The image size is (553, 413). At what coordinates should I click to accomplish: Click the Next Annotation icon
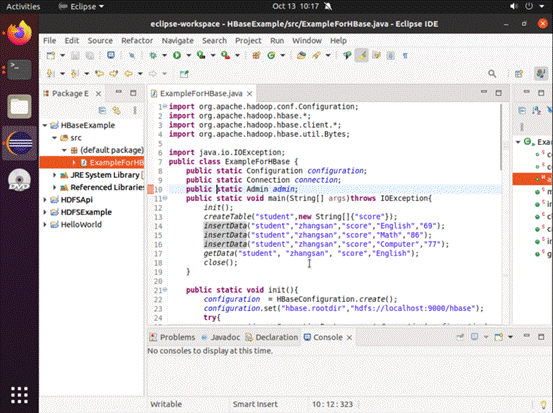pyautogui.click(x=50, y=74)
